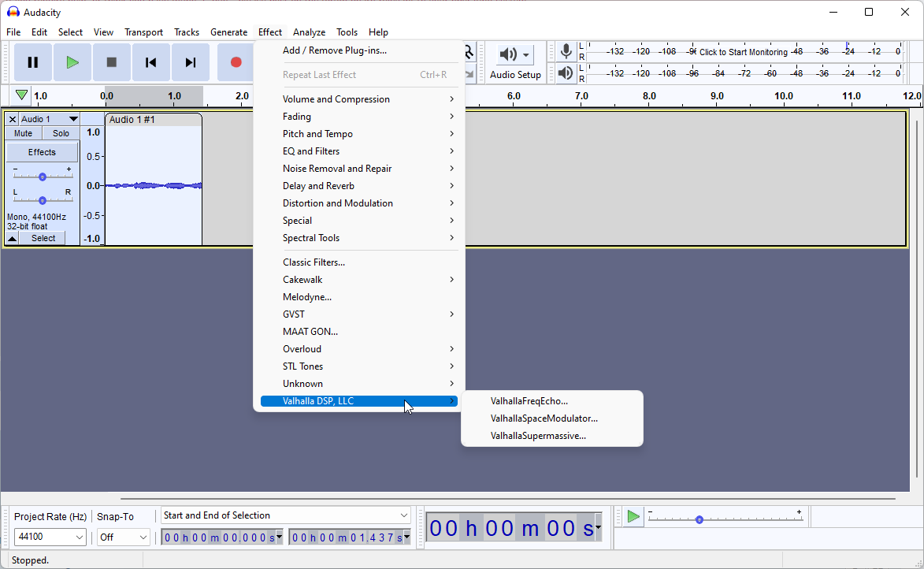Image resolution: width=924 pixels, height=569 pixels.
Task: Click the microphone icon on the recording meter
Action: click(566, 50)
